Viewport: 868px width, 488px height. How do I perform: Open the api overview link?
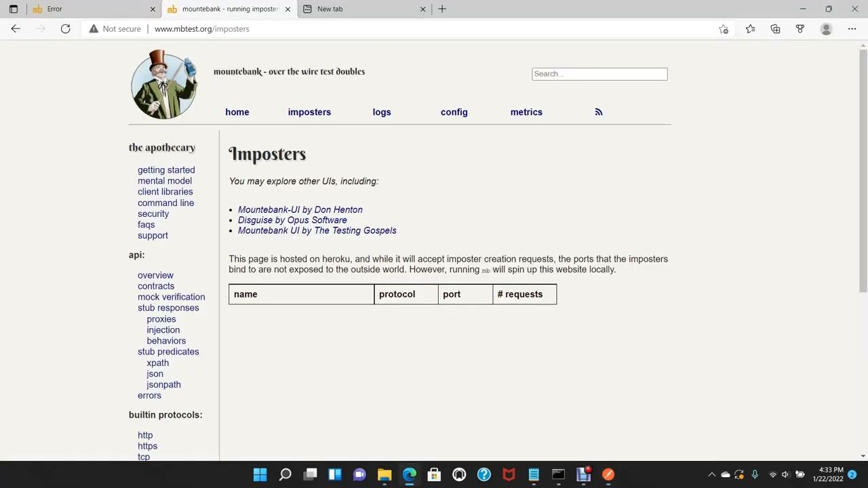(155, 275)
